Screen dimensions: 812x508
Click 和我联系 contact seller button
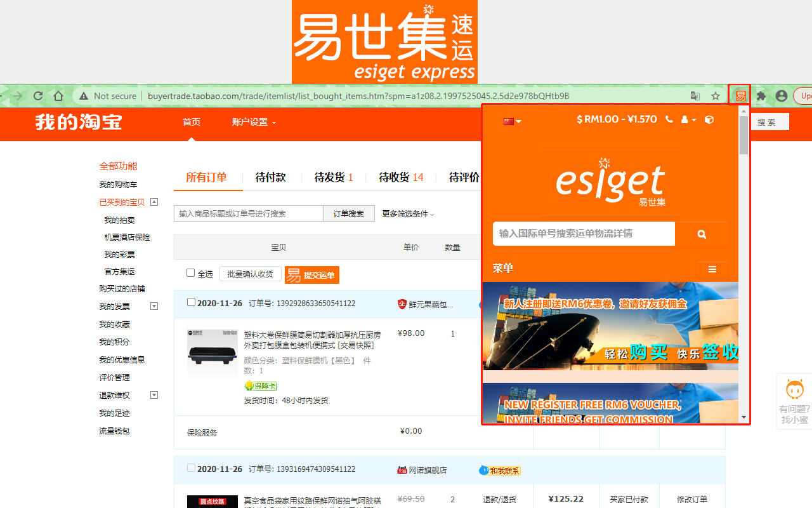coord(500,471)
